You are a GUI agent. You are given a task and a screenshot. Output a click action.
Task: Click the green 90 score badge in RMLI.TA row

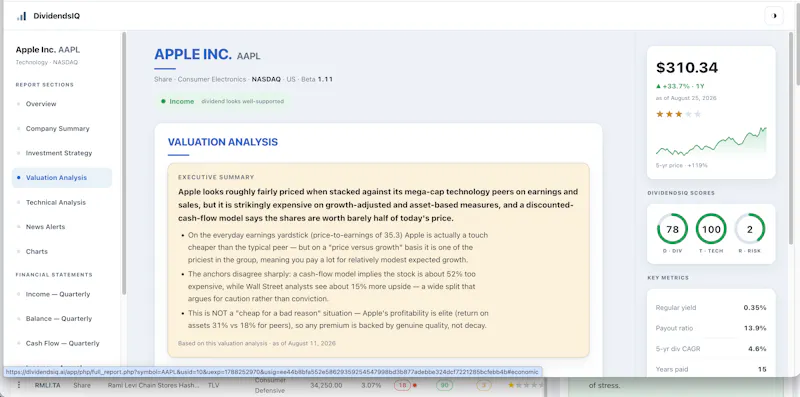(x=444, y=386)
